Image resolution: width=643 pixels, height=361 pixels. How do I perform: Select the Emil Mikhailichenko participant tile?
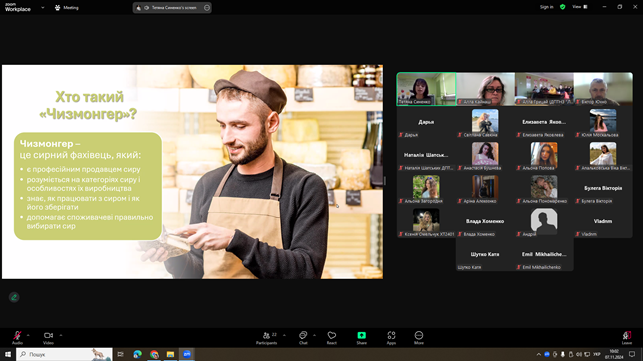(544, 255)
